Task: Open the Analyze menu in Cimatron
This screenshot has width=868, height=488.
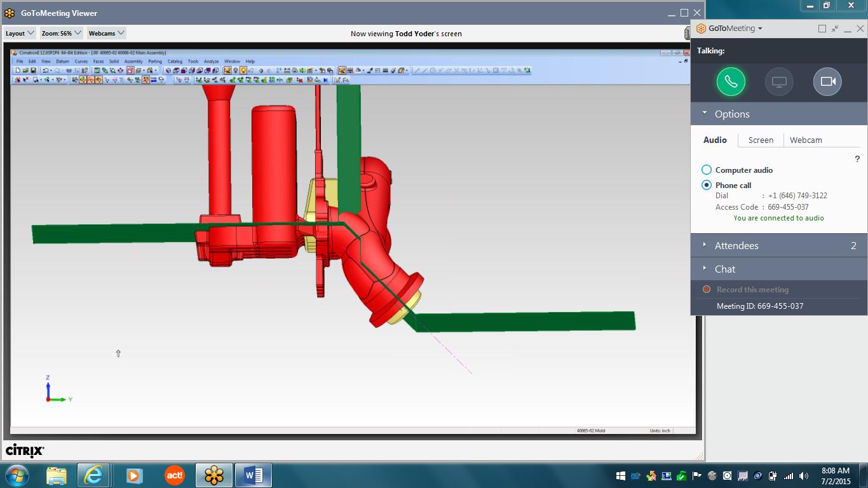Action: [x=211, y=61]
